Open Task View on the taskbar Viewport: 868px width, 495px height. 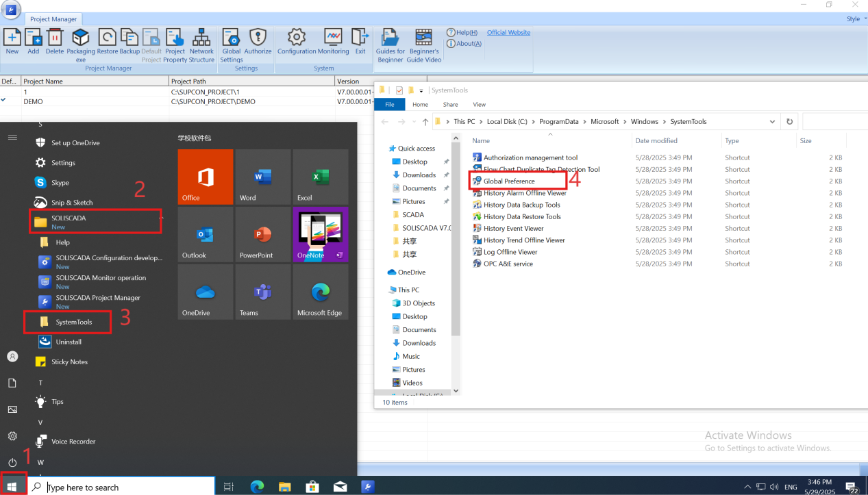pyautogui.click(x=229, y=487)
